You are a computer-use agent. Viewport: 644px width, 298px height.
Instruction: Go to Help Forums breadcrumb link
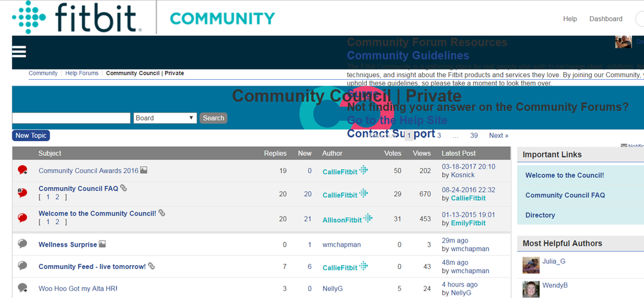pyautogui.click(x=82, y=73)
